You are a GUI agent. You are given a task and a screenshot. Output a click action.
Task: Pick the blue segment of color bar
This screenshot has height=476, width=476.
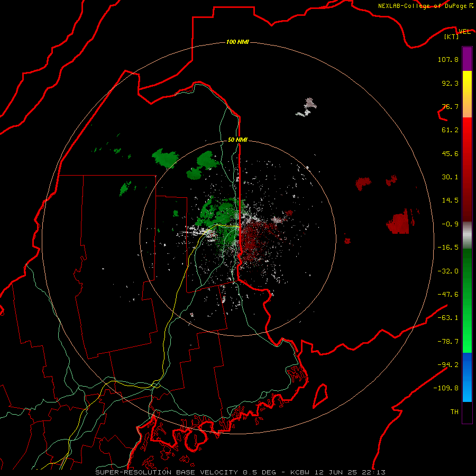click(x=467, y=377)
